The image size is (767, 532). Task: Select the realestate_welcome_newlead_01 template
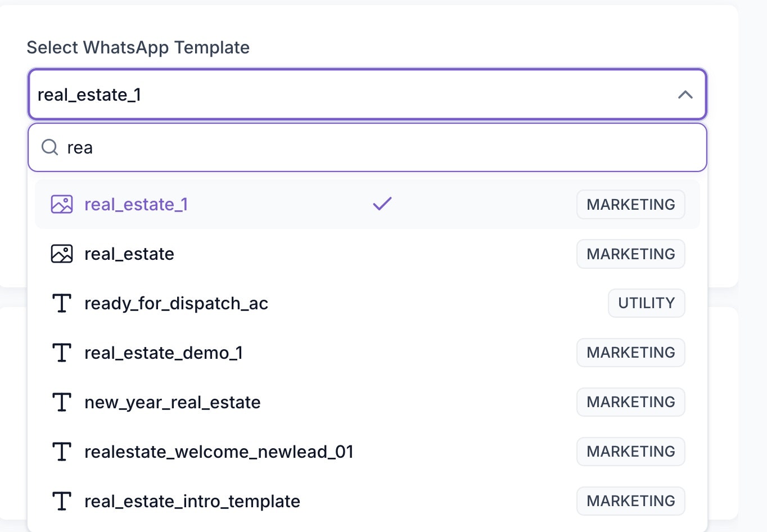click(367, 452)
